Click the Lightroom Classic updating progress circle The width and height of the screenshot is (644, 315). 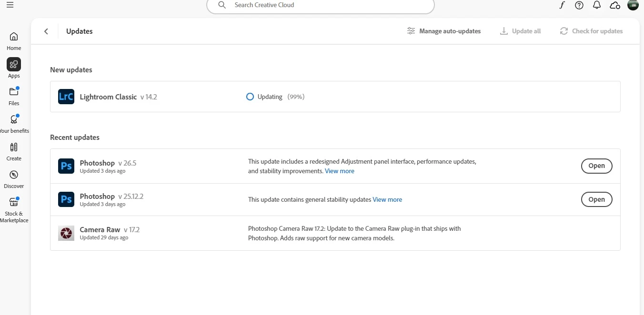(250, 97)
